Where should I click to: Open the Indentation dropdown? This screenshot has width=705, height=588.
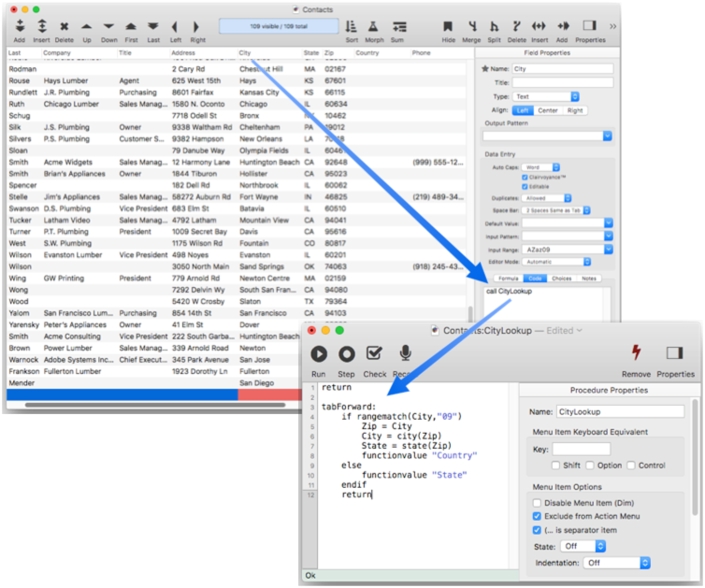click(x=616, y=563)
